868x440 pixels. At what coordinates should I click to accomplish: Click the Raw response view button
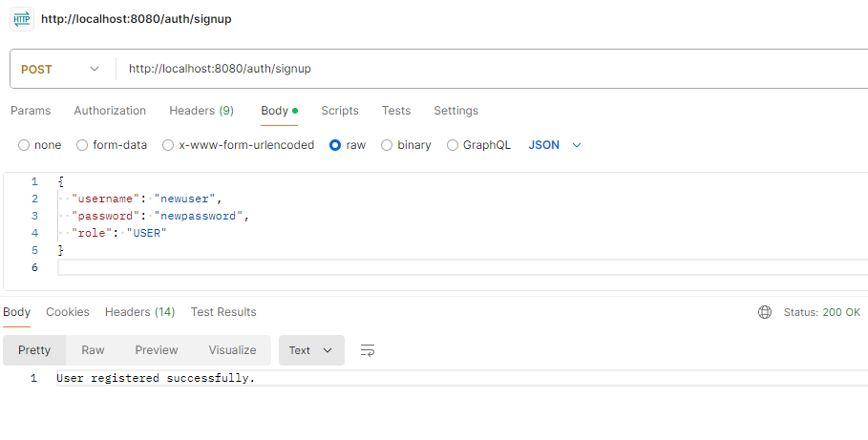point(93,350)
